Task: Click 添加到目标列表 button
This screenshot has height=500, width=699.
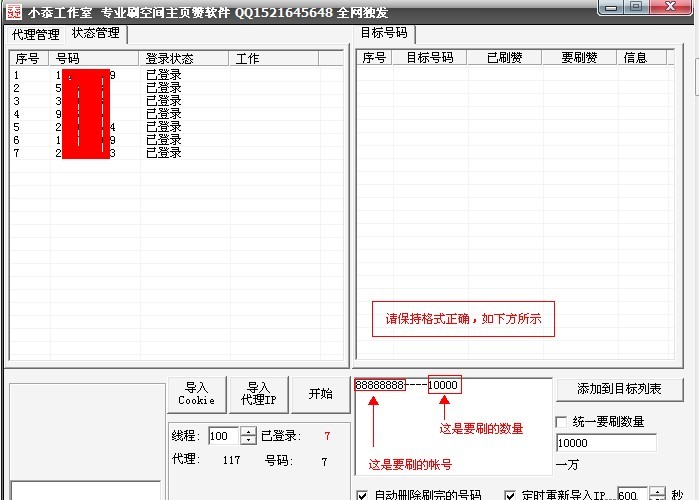Action: pos(619,389)
